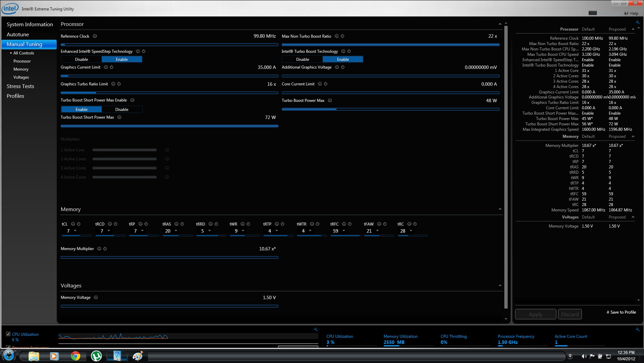The image size is (644, 363).
Task: Click the reset icon next to tRAS
Action: [182, 224]
